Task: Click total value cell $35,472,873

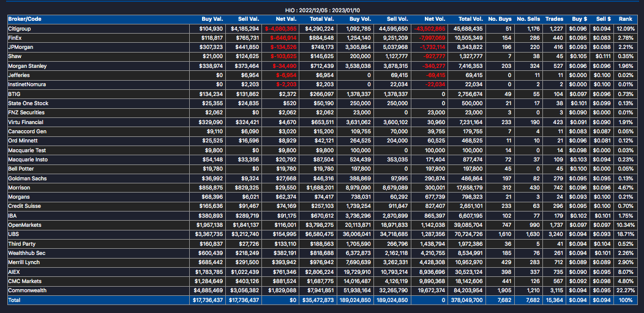Action: (317, 300)
